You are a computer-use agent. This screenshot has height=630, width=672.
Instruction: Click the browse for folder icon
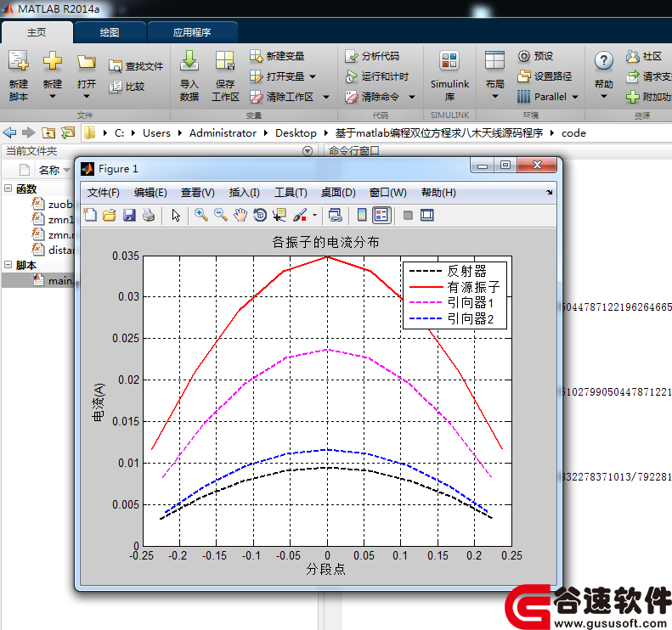tap(68, 132)
